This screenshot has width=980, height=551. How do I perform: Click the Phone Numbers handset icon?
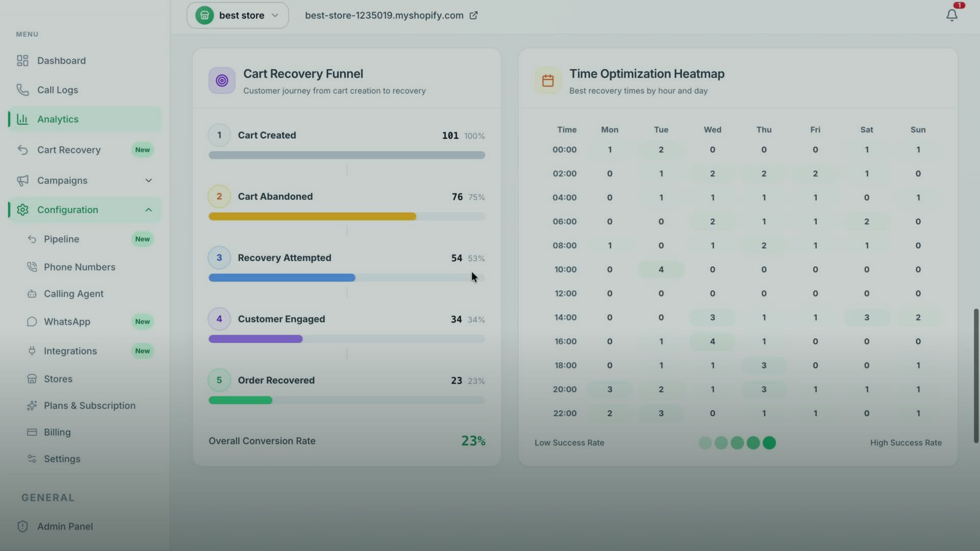point(32,267)
